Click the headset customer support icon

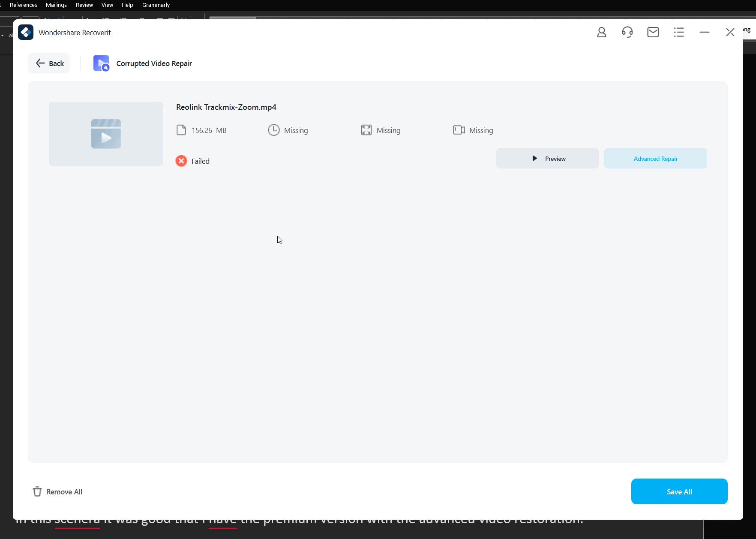point(627,32)
